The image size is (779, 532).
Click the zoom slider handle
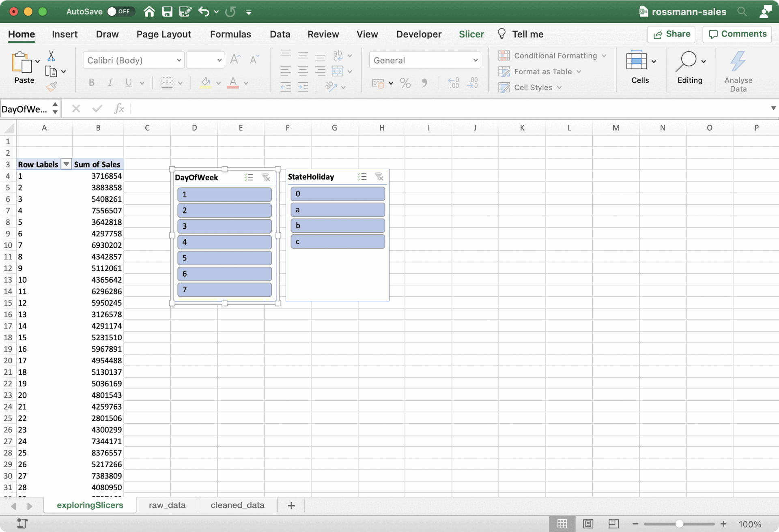tap(679, 524)
